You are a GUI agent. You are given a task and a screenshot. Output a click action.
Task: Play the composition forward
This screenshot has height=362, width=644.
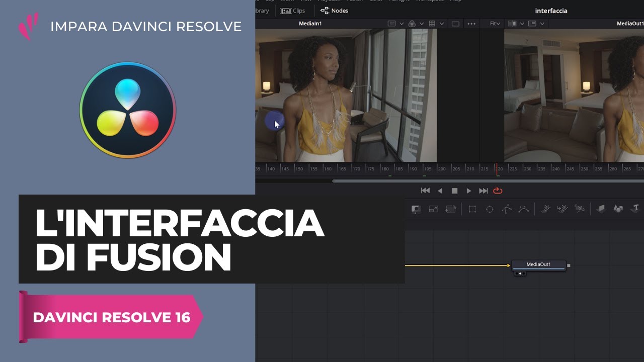point(469,191)
